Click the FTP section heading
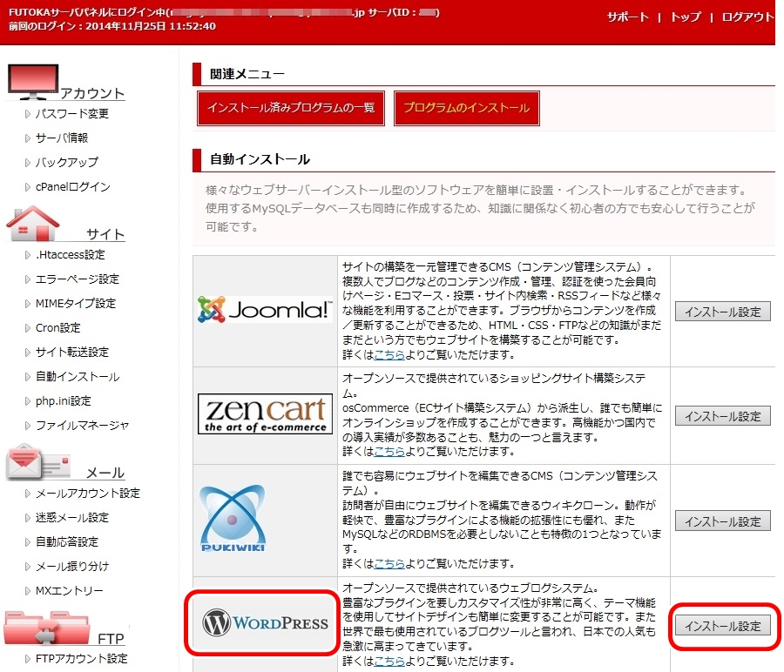 (111, 639)
